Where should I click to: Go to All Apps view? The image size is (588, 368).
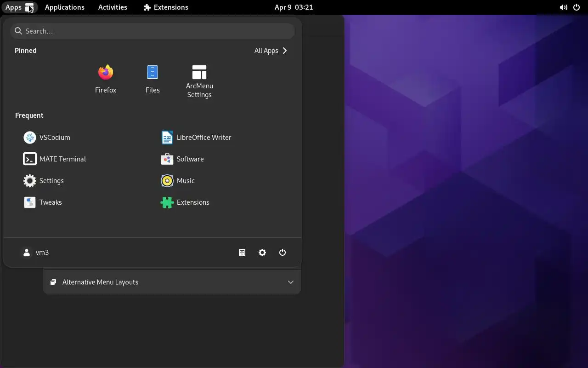[x=271, y=51]
